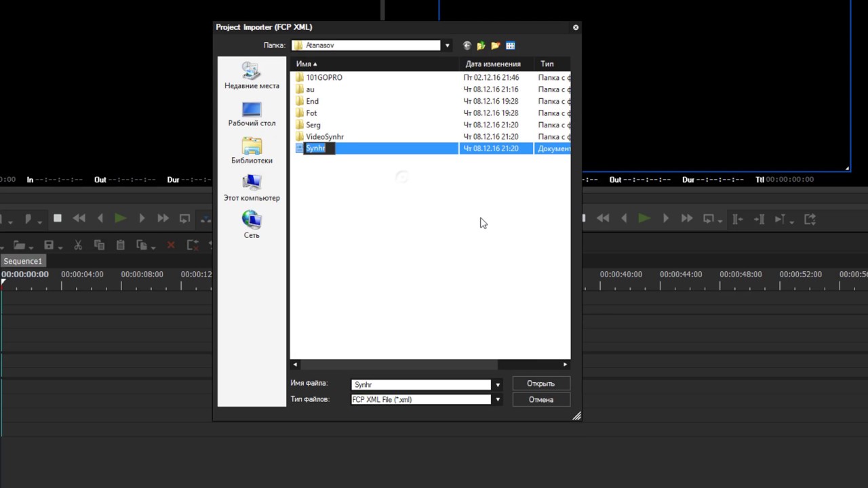868x488 pixels.
Task: Expand the Open Project dropdown arrow
Action: click(31, 247)
